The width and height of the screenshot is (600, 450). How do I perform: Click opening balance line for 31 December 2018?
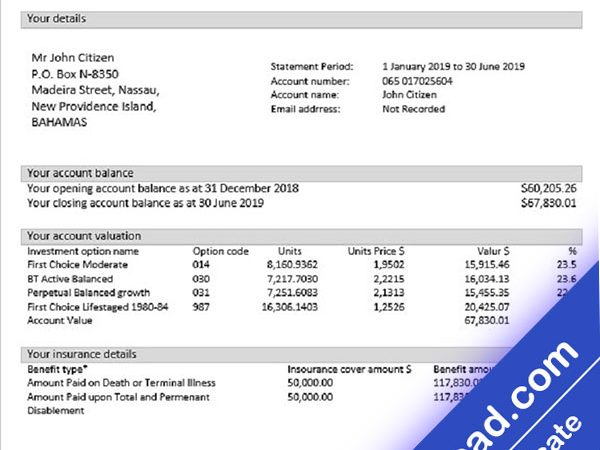163,188
